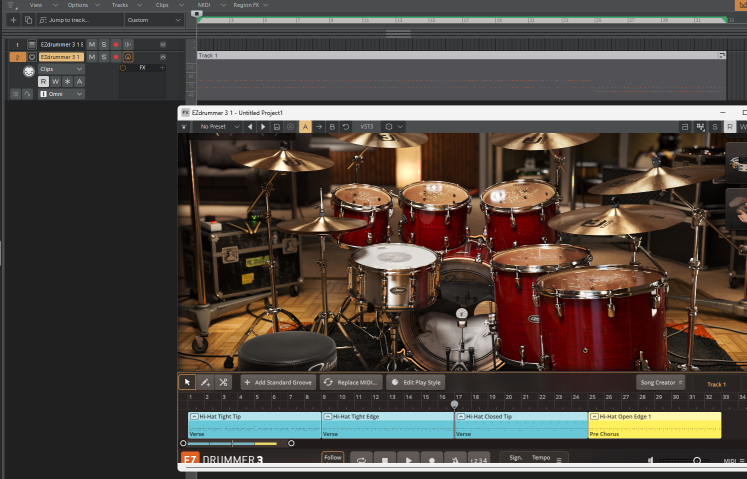The image size is (747, 479).
Task: Click the add track plus icon
Action: click(13, 20)
